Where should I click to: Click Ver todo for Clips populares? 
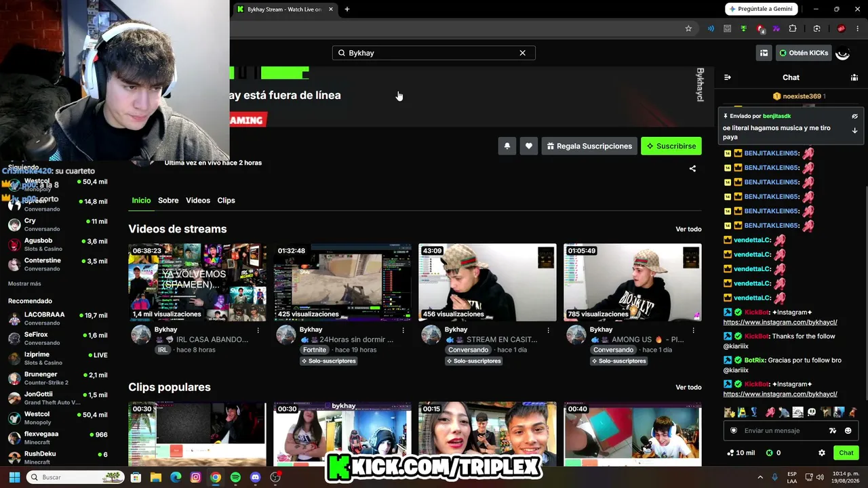coord(688,388)
